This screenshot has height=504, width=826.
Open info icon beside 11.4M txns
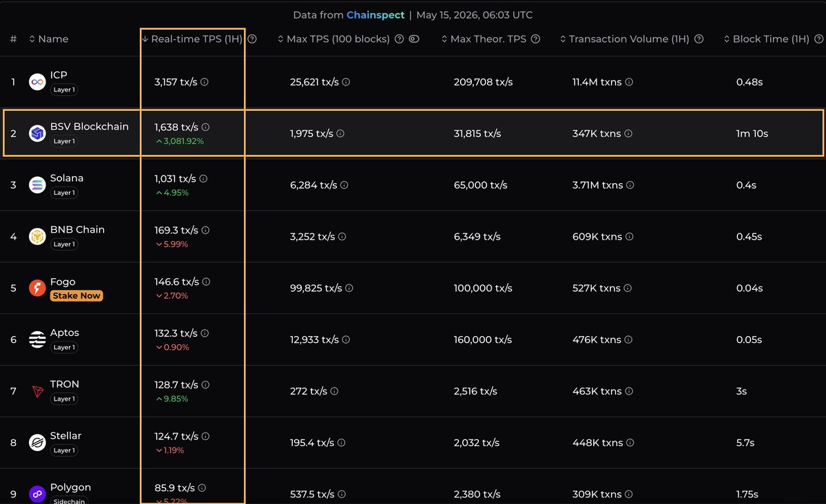point(629,82)
